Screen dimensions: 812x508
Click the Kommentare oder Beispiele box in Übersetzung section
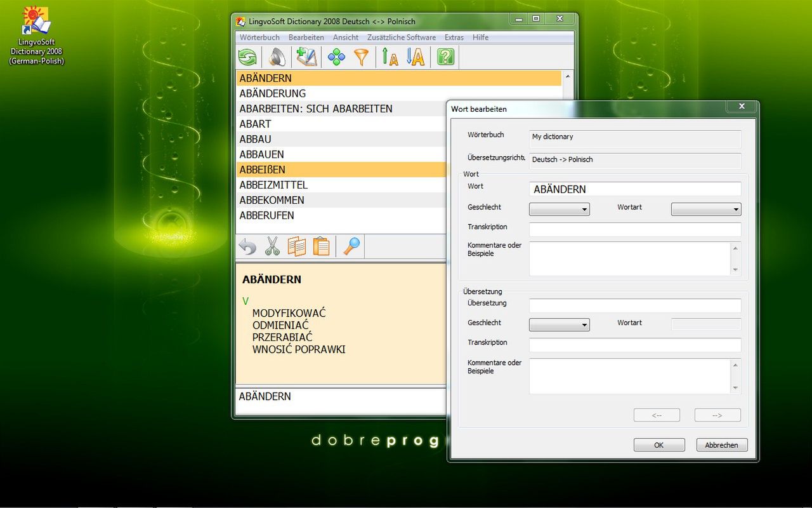[630, 376]
